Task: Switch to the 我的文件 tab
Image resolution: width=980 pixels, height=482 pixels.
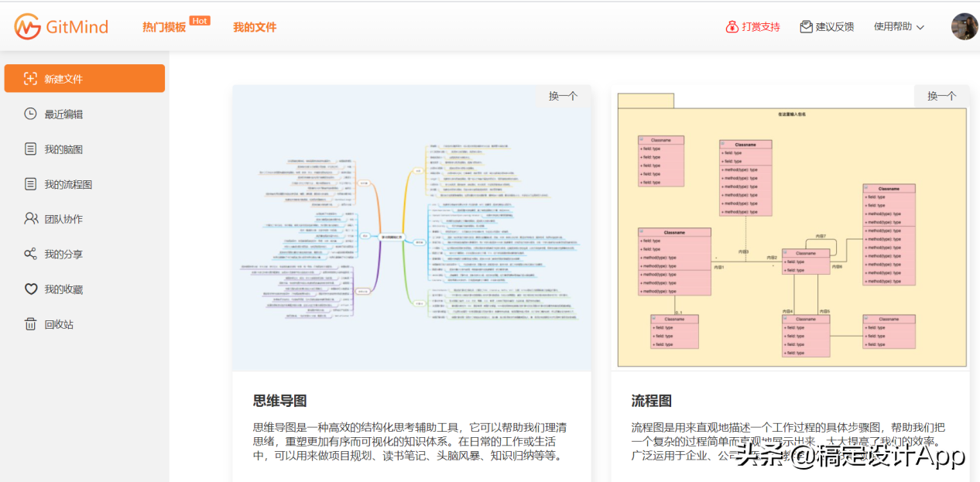Action: point(255,27)
